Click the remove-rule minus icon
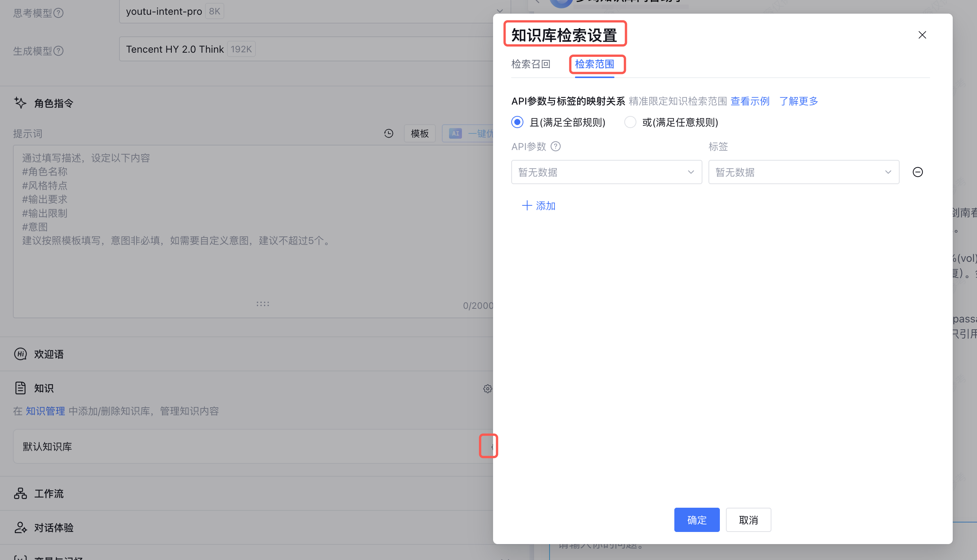 (x=917, y=172)
